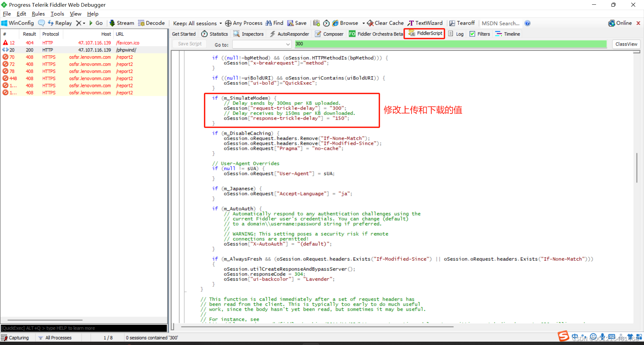Open the Any Process target picker

click(x=244, y=23)
